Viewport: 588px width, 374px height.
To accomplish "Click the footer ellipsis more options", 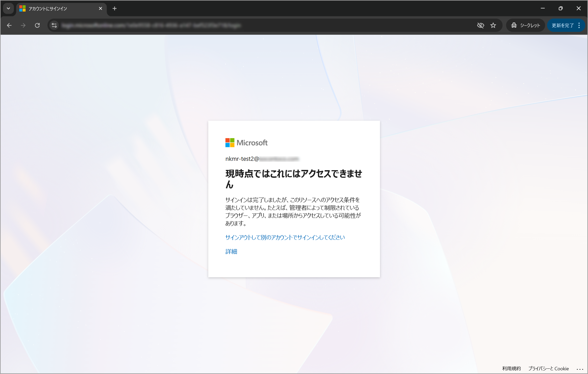I will [580, 369].
